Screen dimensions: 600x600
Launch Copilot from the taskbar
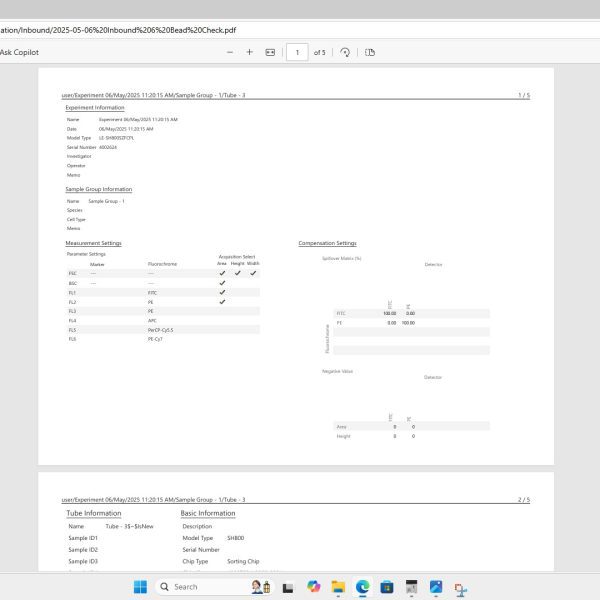(x=314, y=587)
